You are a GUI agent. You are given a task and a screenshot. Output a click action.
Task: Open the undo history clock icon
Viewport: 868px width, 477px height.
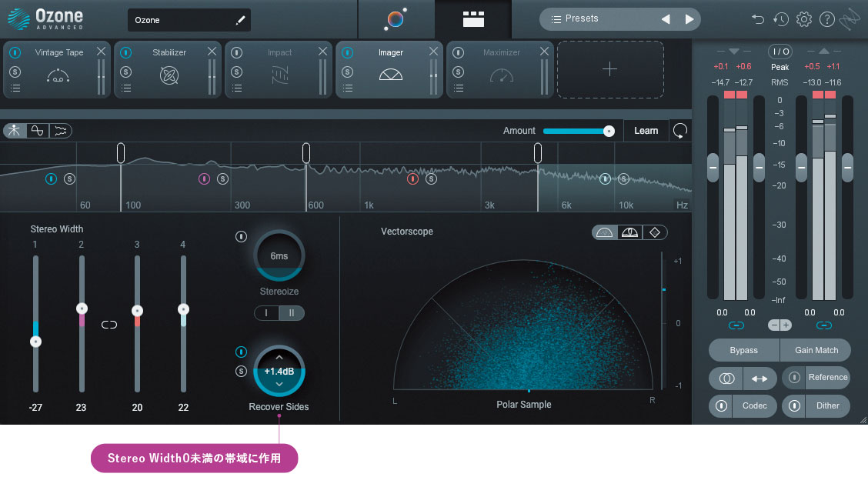[780, 19]
